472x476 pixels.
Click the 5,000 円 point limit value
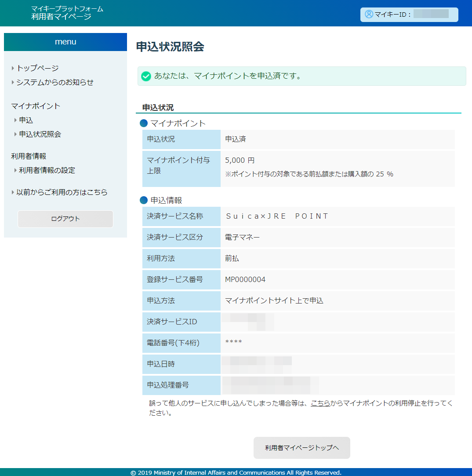point(240,160)
